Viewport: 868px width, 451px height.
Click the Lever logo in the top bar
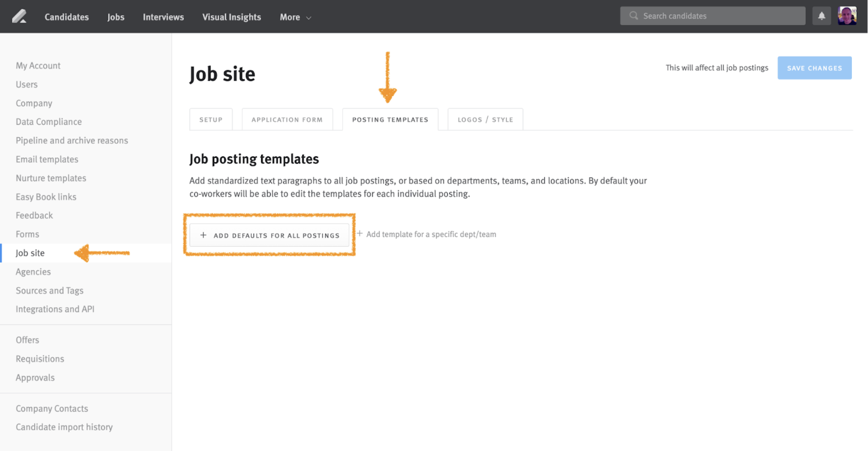coord(19,16)
